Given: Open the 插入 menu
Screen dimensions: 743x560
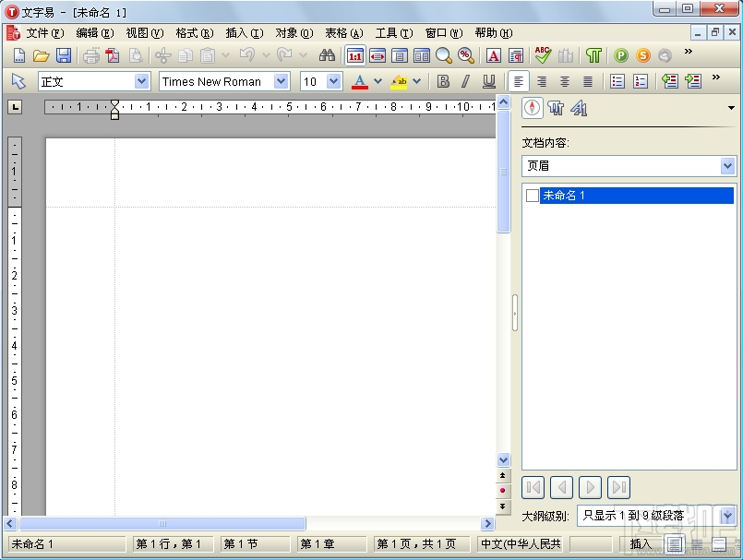Looking at the screenshot, I should click(243, 32).
